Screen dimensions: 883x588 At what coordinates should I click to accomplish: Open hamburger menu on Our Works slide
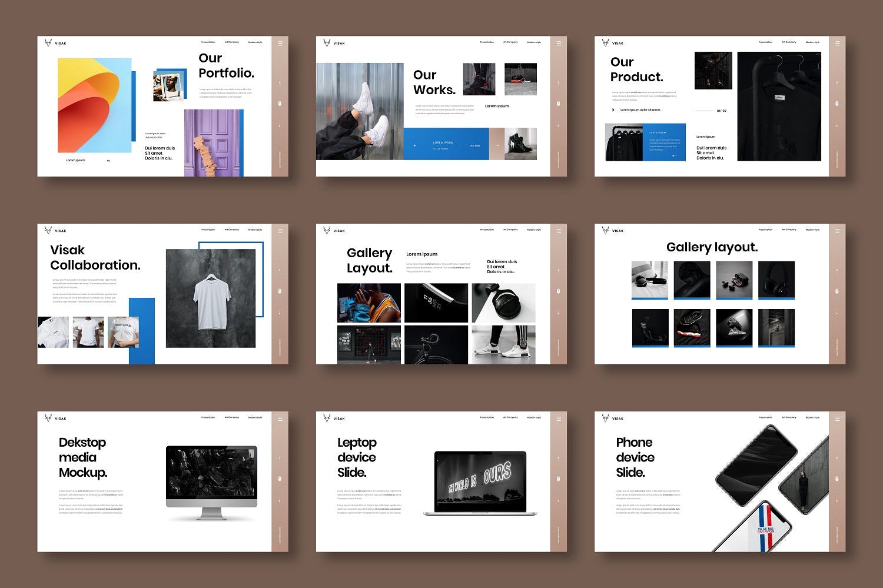pyautogui.click(x=559, y=43)
